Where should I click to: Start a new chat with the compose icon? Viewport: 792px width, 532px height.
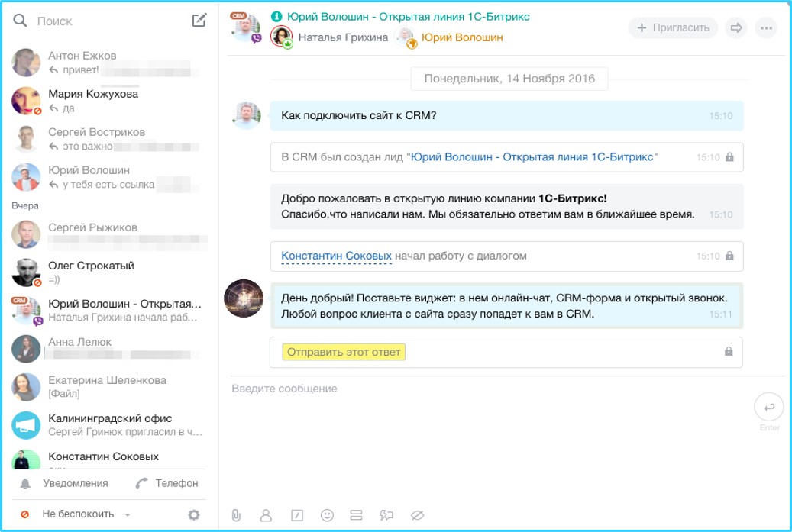tap(199, 20)
